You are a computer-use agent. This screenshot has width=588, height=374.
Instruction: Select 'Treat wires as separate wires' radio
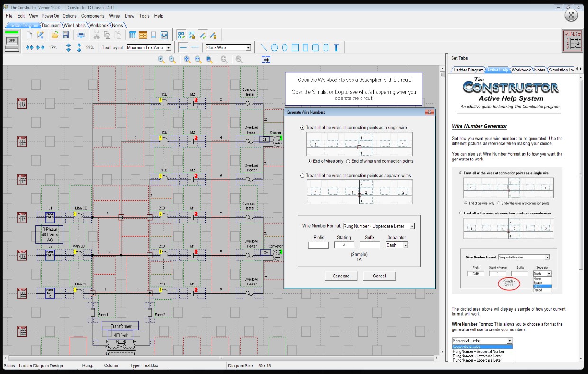tap(303, 175)
